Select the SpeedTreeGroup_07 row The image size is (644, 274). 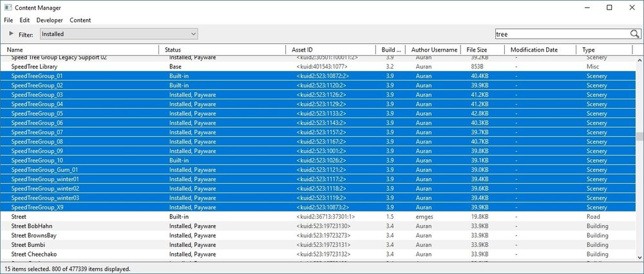coord(318,132)
